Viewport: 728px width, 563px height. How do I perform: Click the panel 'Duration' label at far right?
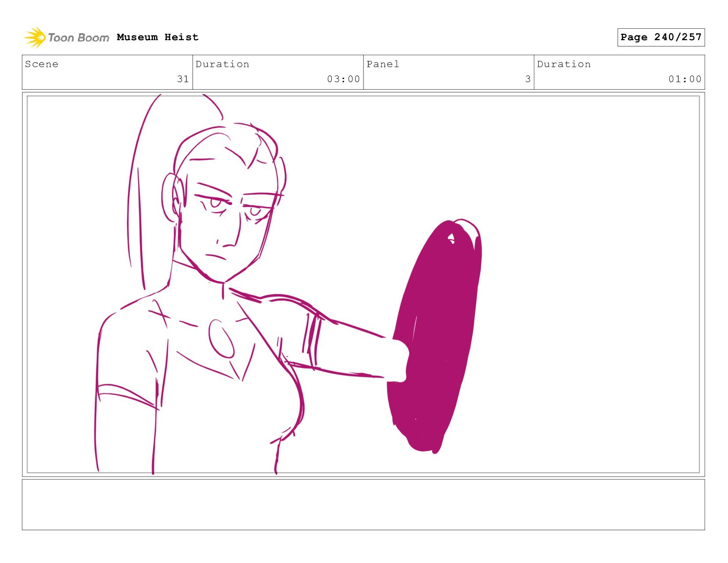click(564, 64)
